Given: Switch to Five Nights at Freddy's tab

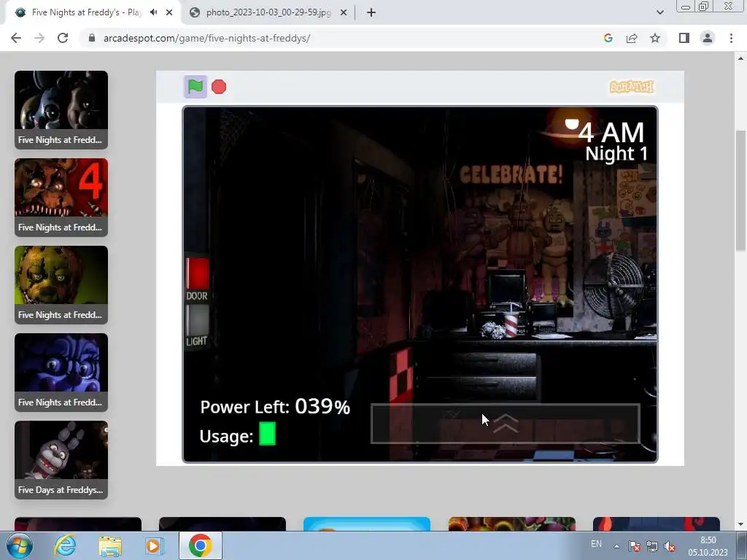Looking at the screenshot, I should tap(86, 12).
